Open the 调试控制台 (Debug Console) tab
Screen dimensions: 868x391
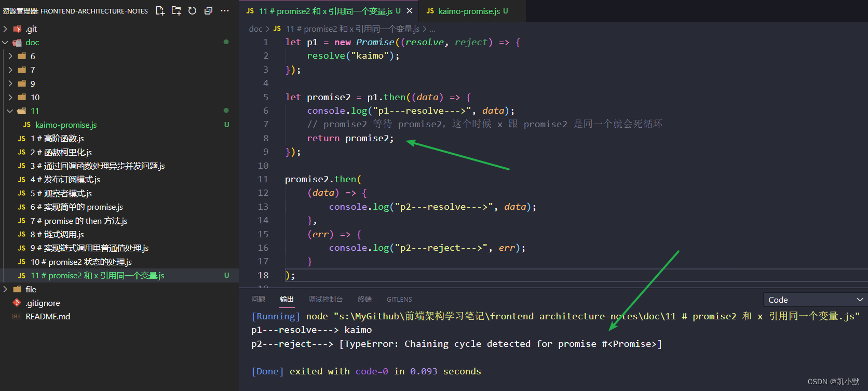[x=325, y=299]
